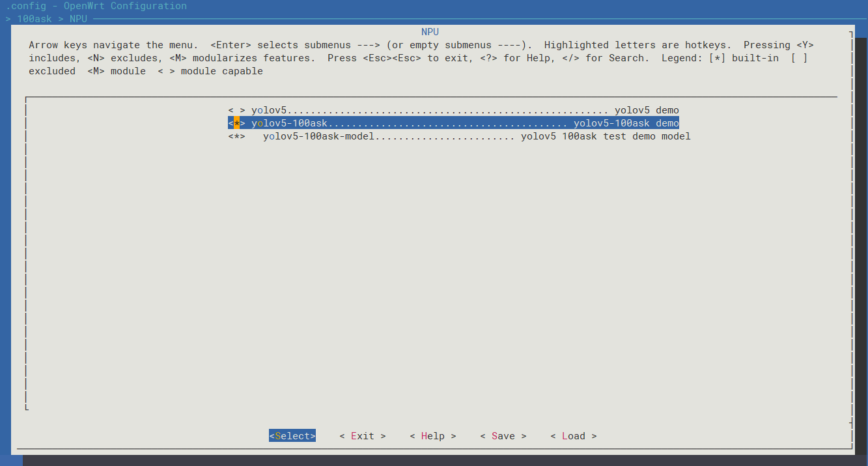Image resolution: width=868 pixels, height=466 pixels.
Task: Save the configuration with Save button
Action: click(503, 436)
